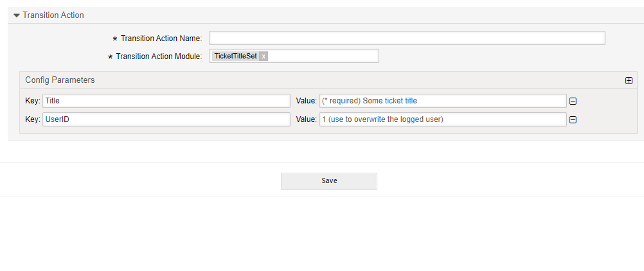The image size is (644, 271).
Task: Collapse the Transition Action section arrow
Action: [17, 15]
